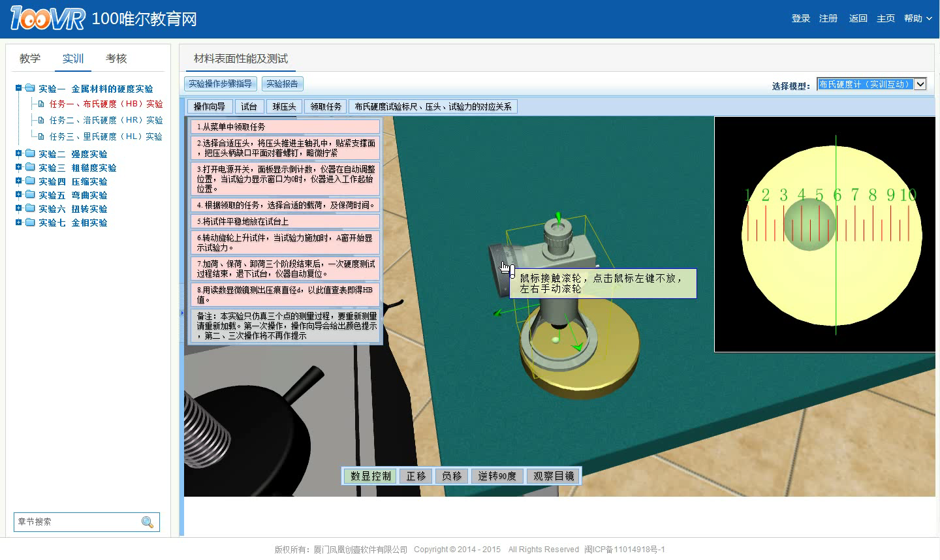The height and width of the screenshot is (560, 940).
Task: Click the folder icon beside 实验七 金相实验
Action: pos(30,223)
